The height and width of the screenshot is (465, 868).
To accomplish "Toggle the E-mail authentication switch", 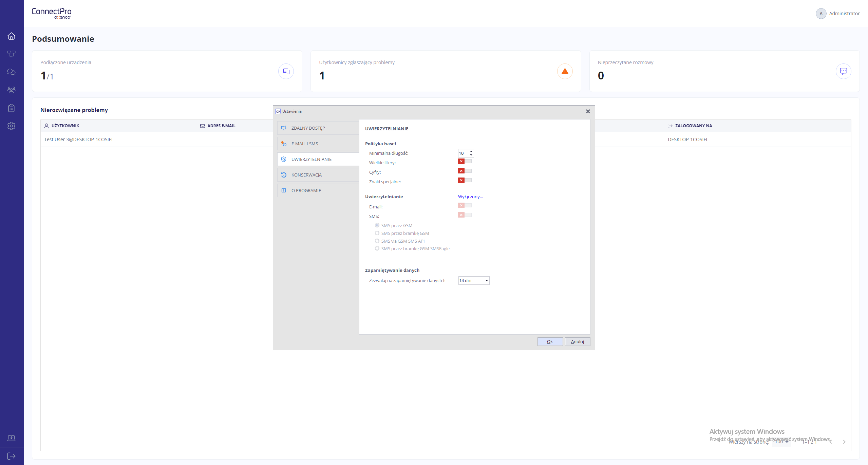I will click(x=465, y=206).
